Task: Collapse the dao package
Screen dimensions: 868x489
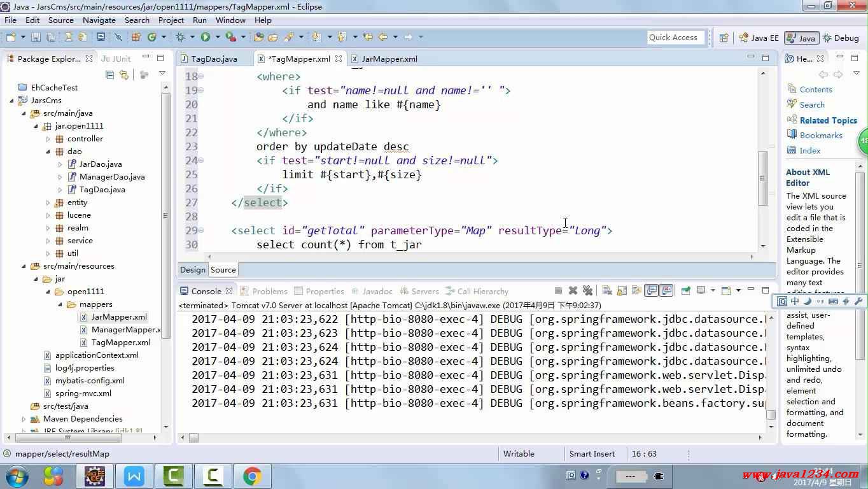Action: tap(48, 152)
